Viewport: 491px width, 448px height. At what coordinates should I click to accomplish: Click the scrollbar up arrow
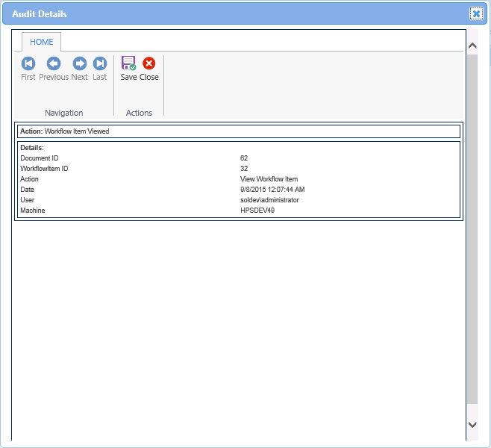pos(472,46)
